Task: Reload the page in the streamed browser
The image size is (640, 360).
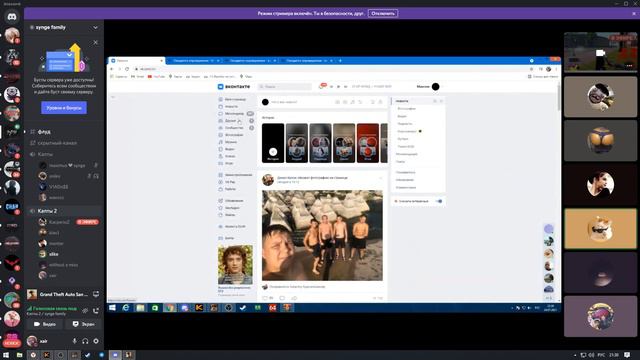Action: click(127, 69)
